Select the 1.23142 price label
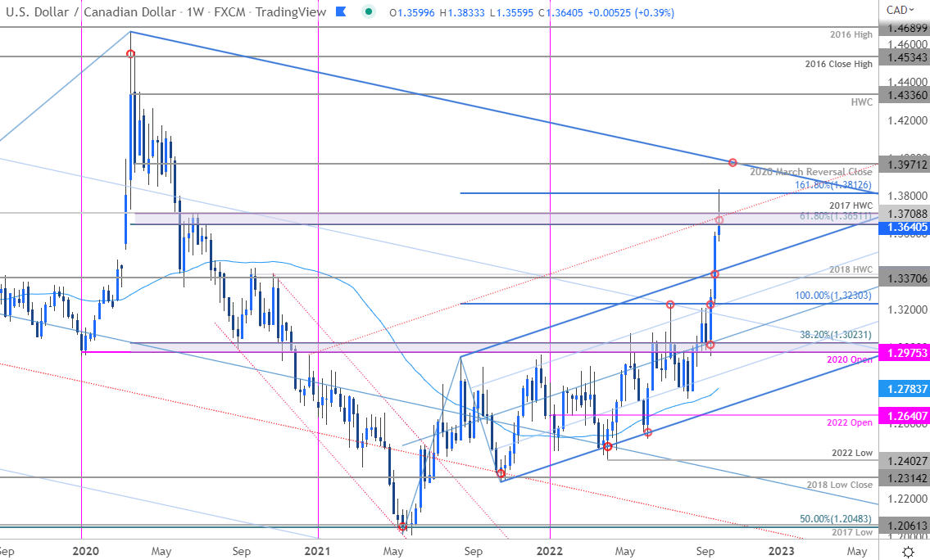Image resolution: width=930 pixels, height=560 pixels. 904,477
